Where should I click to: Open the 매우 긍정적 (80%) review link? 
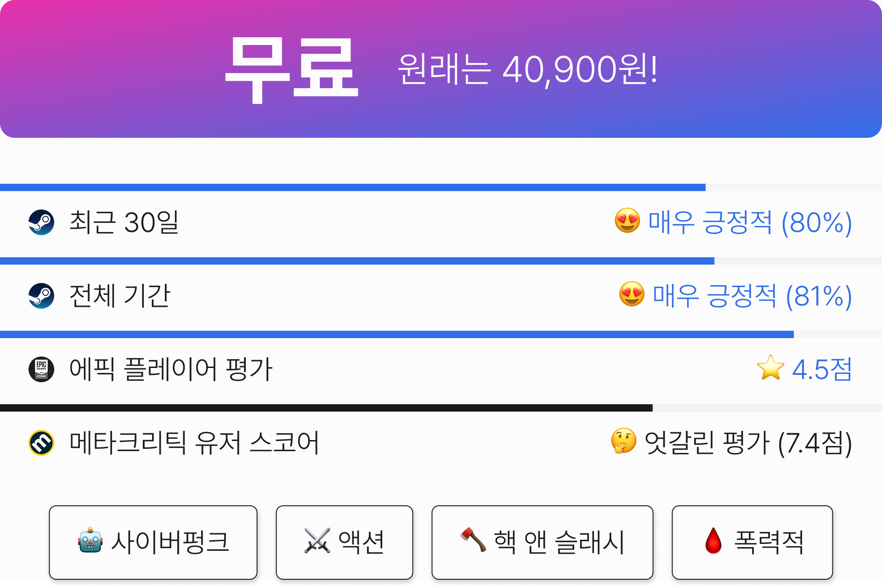pyautogui.click(x=750, y=222)
